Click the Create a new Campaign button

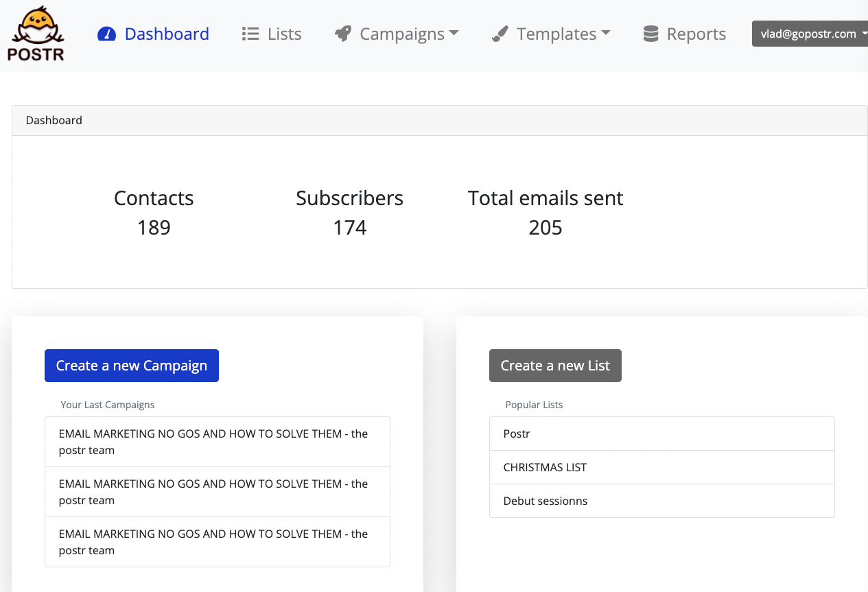(131, 366)
